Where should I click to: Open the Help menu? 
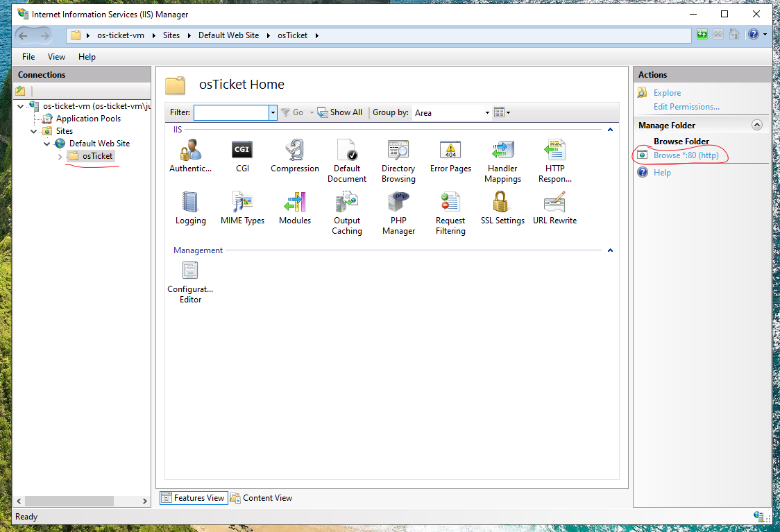tap(87, 57)
